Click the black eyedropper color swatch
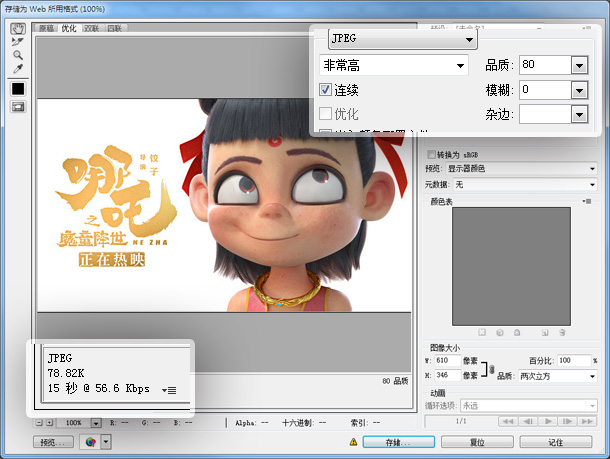610x459 pixels. pyautogui.click(x=17, y=89)
